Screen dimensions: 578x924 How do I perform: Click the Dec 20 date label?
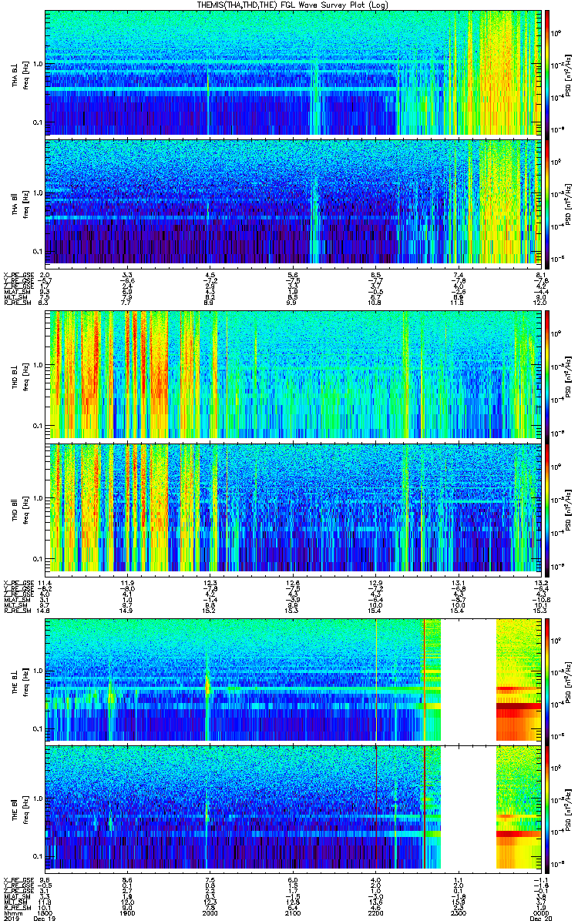[x=542, y=919]
